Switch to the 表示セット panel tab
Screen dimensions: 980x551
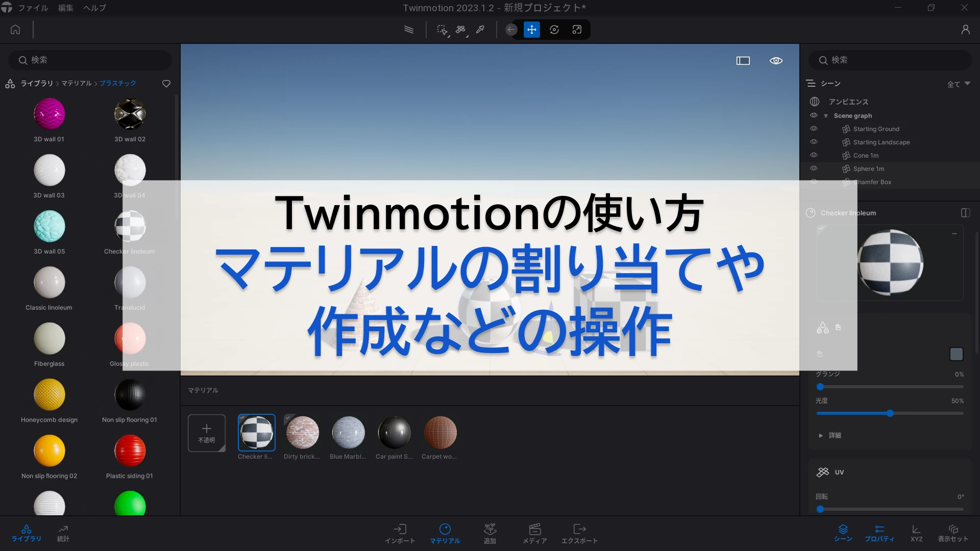tap(953, 533)
